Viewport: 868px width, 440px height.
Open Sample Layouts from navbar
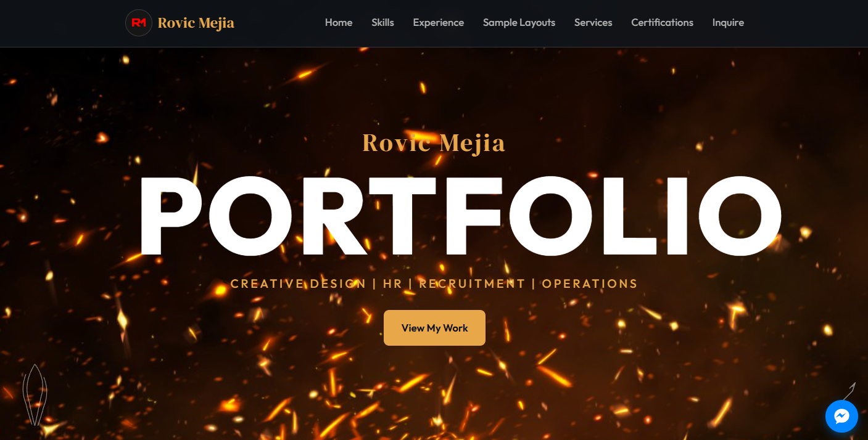pos(519,23)
